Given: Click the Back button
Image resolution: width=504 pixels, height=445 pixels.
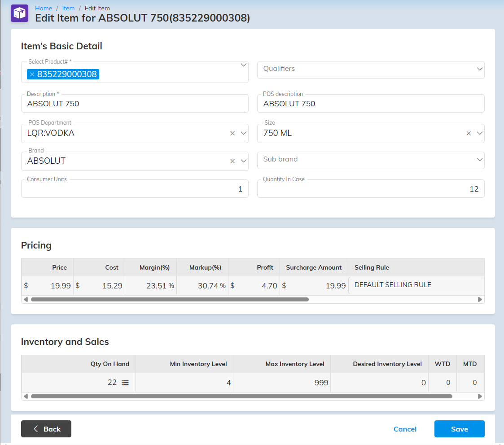Looking at the screenshot, I should (x=46, y=429).
